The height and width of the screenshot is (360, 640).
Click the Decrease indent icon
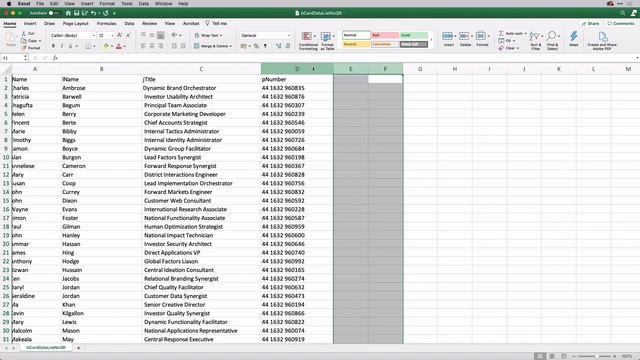point(174,46)
